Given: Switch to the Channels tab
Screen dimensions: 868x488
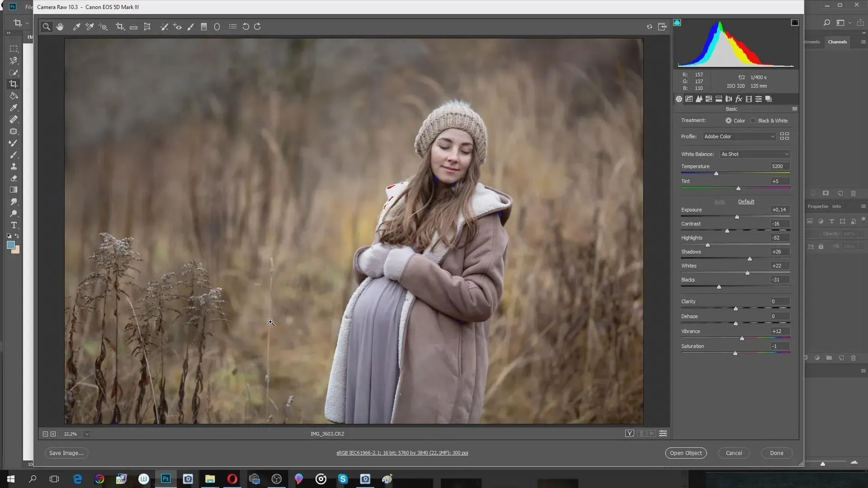Looking at the screenshot, I should (837, 42).
